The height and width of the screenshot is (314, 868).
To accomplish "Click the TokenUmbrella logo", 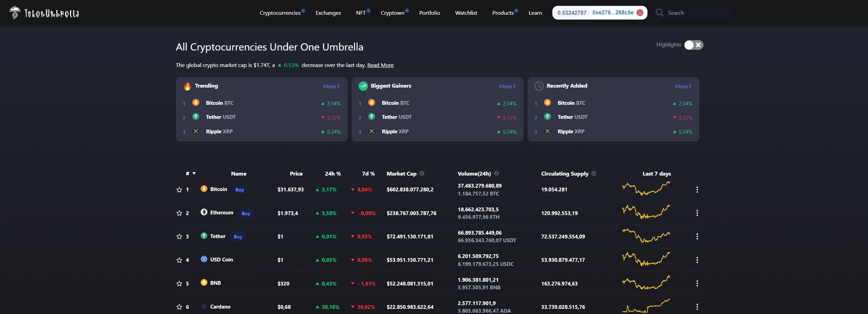I will 44,13.
